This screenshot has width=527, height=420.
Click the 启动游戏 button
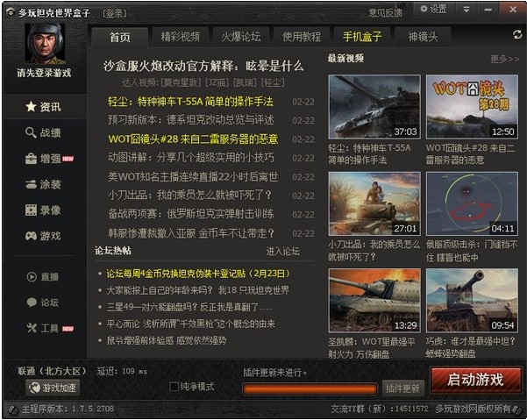[475, 380]
